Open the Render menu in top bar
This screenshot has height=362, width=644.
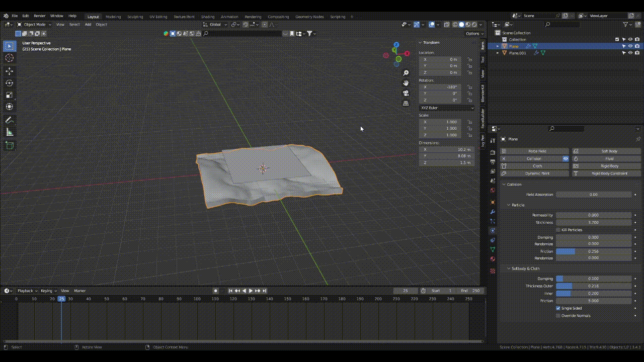[40, 16]
